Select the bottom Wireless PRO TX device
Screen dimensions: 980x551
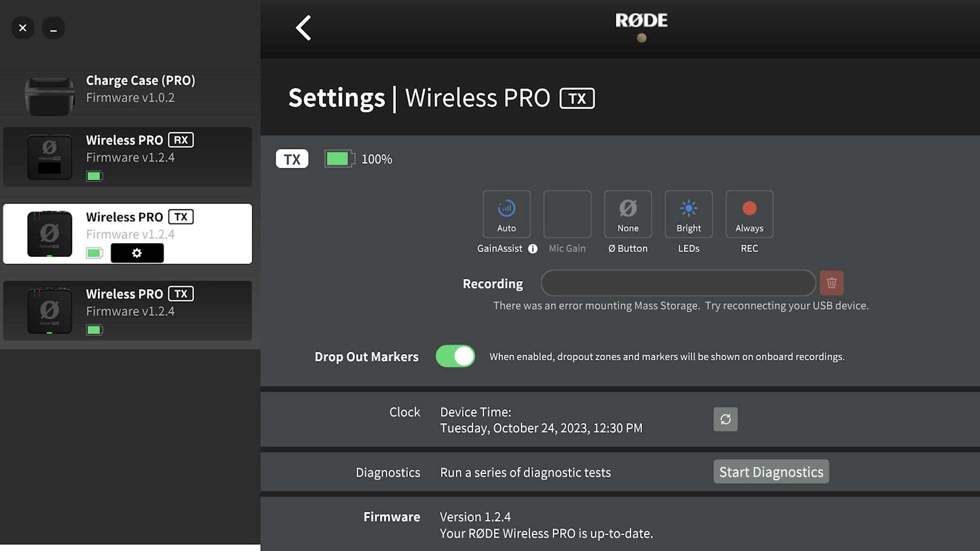click(x=128, y=311)
